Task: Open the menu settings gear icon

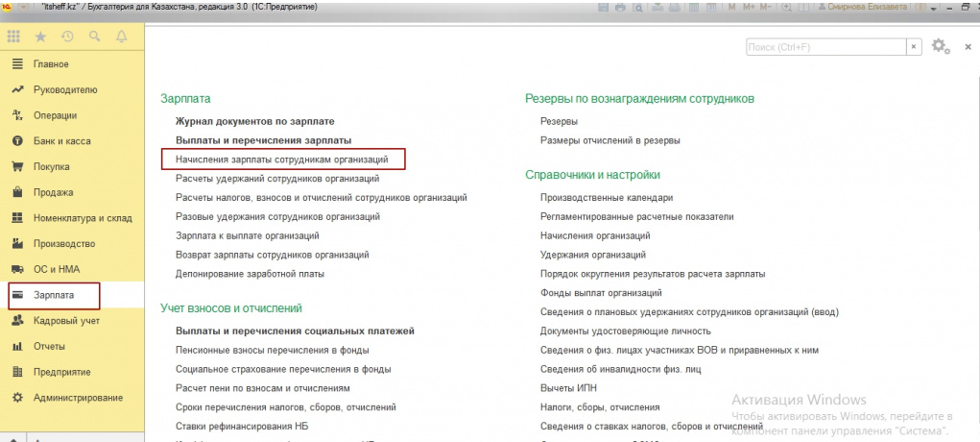Action: point(940,46)
